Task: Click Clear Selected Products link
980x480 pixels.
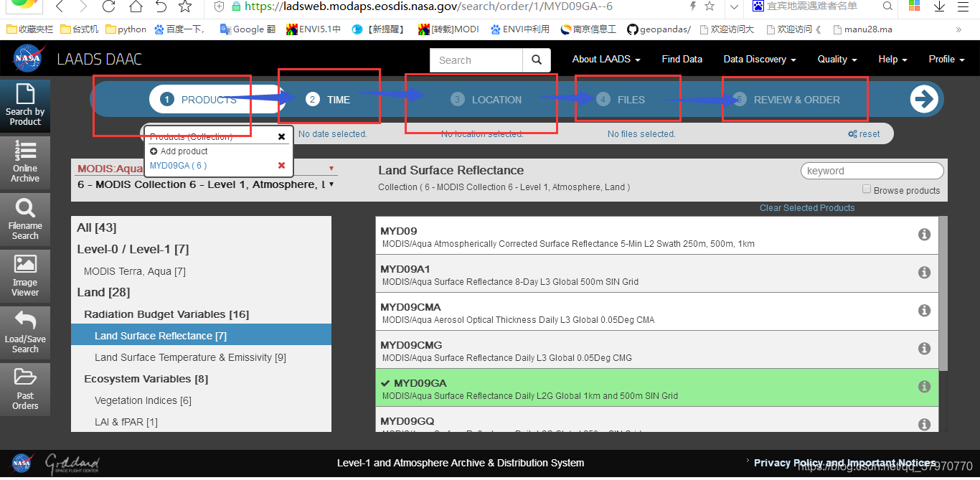Action: [x=807, y=208]
